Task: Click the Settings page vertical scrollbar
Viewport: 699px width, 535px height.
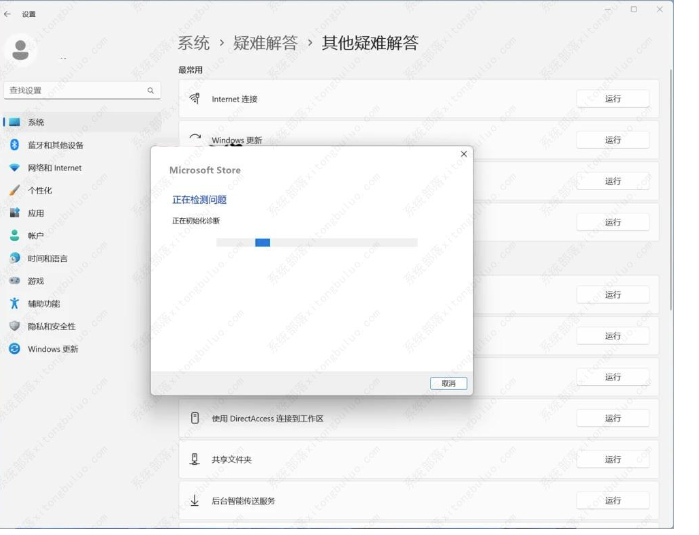Action: tap(670, 189)
